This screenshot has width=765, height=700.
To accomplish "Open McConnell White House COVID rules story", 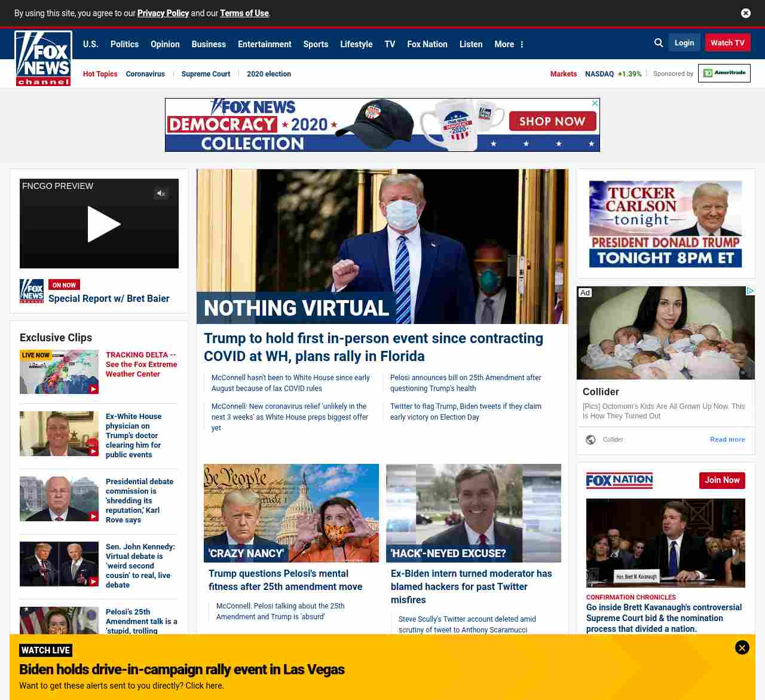I will tap(290, 383).
